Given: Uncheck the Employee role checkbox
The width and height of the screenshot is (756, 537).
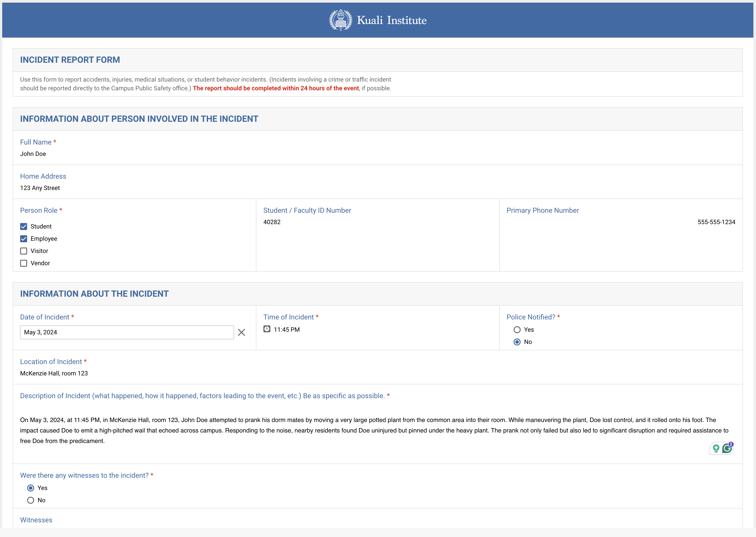Looking at the screenshot, I should click(x=23, y=239).
